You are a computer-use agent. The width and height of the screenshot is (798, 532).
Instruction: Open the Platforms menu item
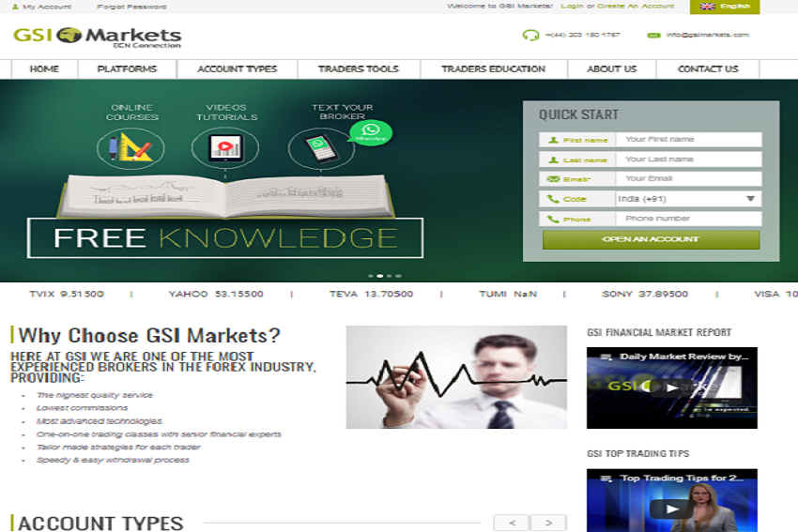[x=128, y=69]
